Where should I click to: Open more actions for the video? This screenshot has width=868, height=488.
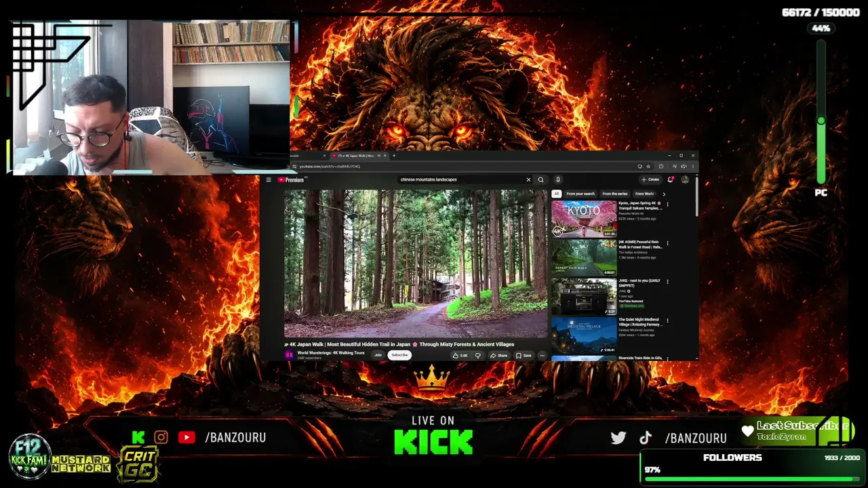541,355
